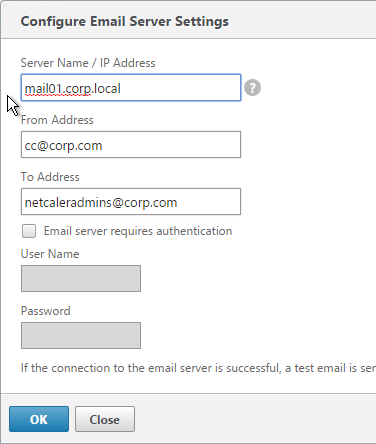Click the 'To Address' label
The height and width of the screenshot is (444, 376).
coord(50,177)
